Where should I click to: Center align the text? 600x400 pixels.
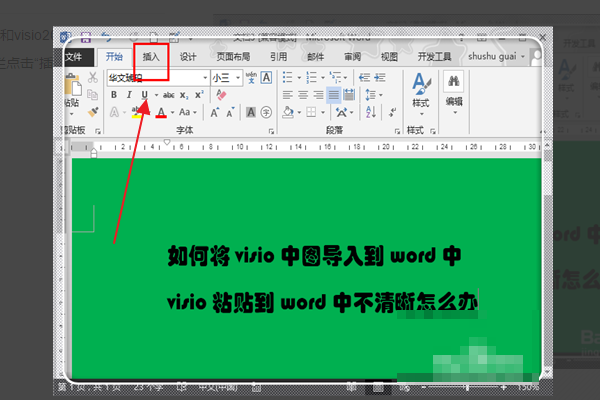303,95
